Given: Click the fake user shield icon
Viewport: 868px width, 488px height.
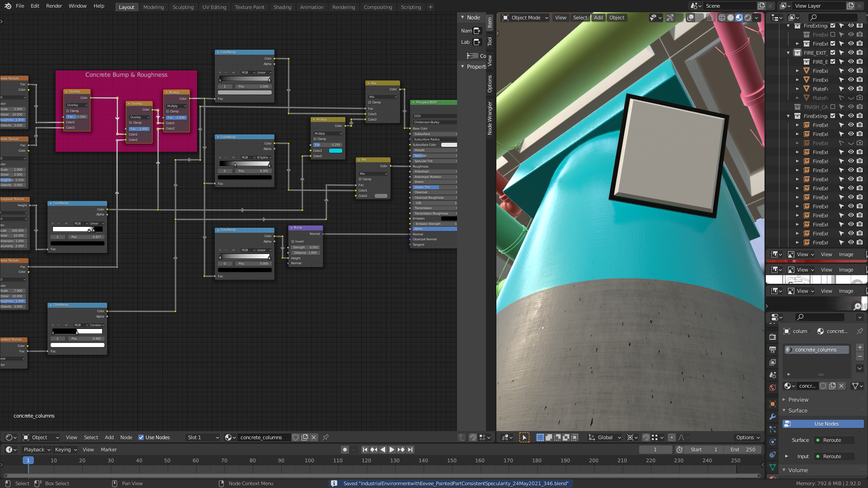Looking at the screenshot, I should 823,386.
